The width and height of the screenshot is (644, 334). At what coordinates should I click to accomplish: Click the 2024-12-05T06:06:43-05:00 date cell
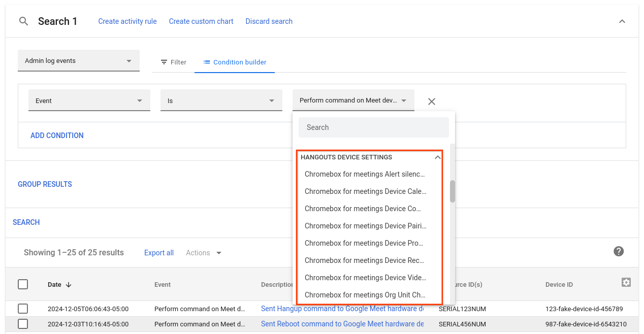(88, 309)
